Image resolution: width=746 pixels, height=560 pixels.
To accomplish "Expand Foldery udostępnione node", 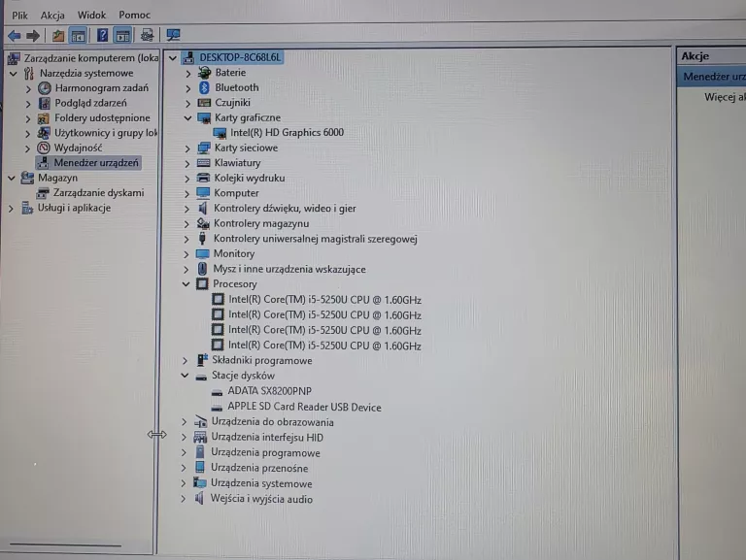I will [28, 118].
